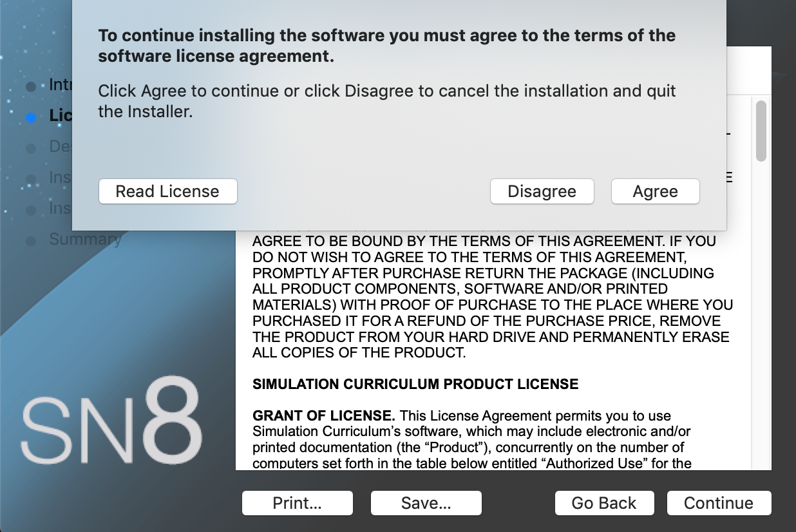Click the Summary step bullet

tap(31, 242)
